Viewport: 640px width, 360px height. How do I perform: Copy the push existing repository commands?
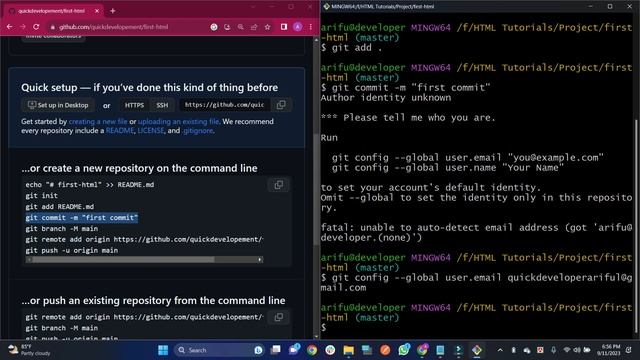[x=279, y=317]
